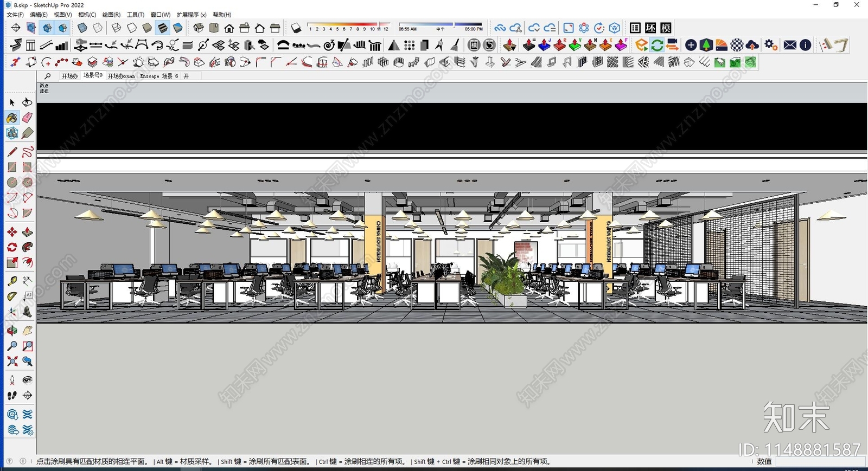Switch to Iso standard view
This screenshot has height=471, width=868.
click(x=199, y=28)
